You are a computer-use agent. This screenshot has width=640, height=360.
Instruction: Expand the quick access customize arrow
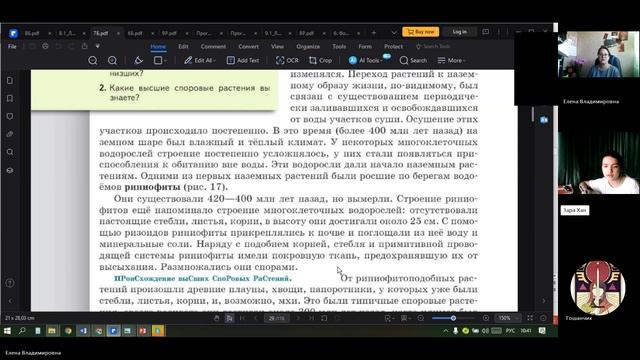[x=98, y=46]
